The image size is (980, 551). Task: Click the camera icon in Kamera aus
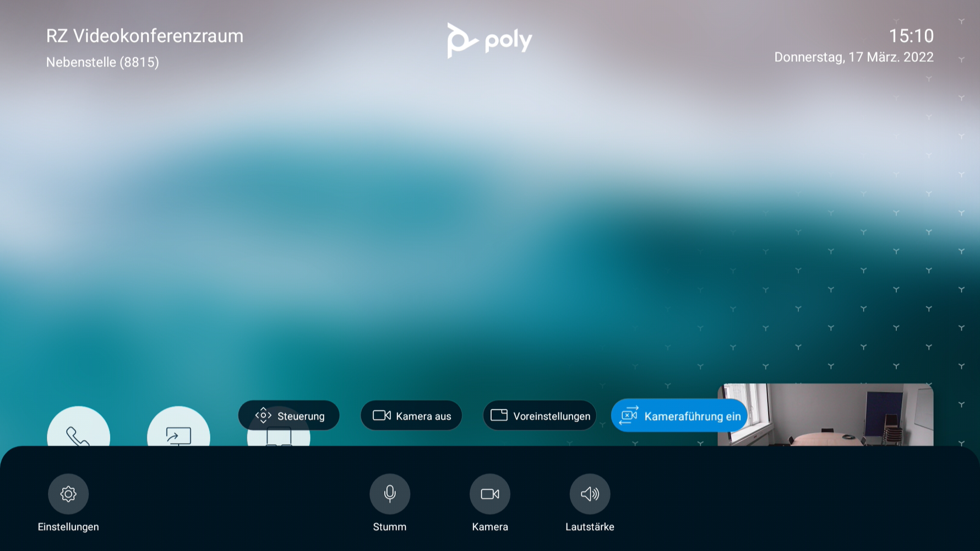(382, 415)
